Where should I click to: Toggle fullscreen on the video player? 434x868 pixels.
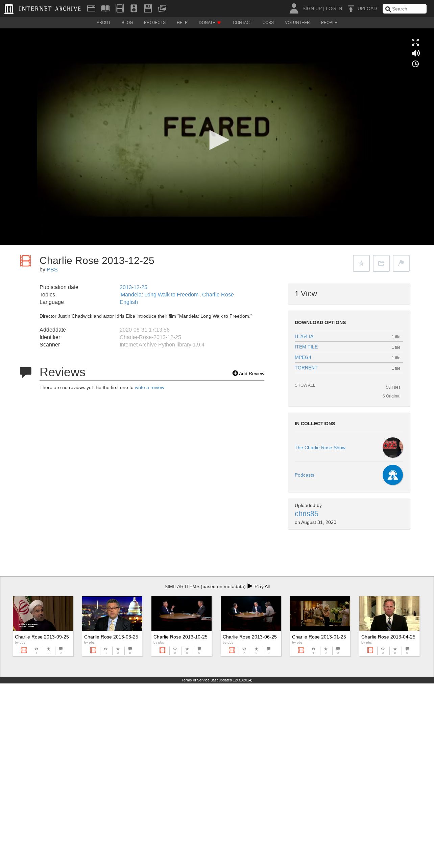point(415,42)
